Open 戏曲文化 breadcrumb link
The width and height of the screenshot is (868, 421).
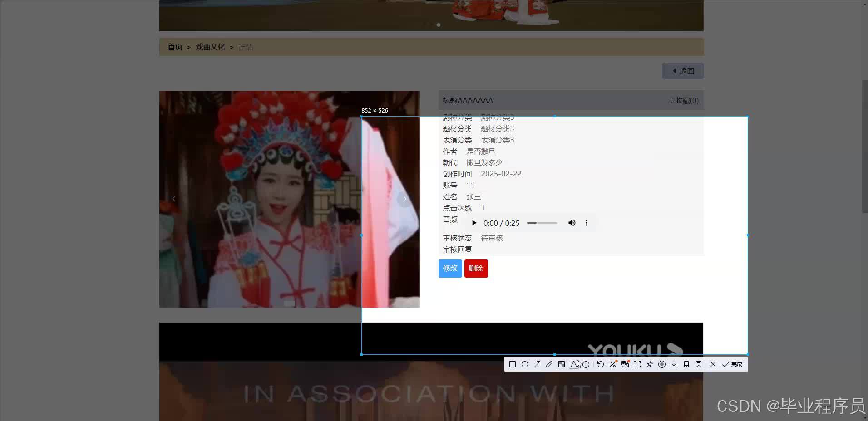pyautogui.click(x=210, y=47)
